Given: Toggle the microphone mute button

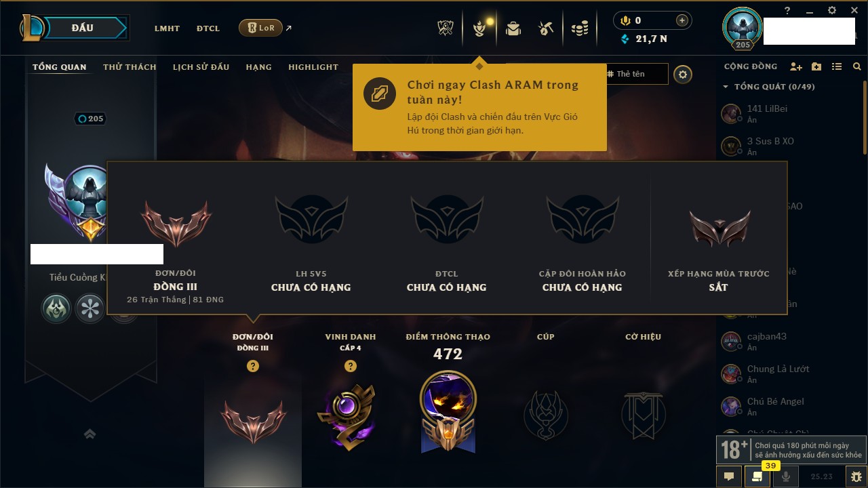Looking at the screenshot, I should pyautogui.click(x=786, y=476).
